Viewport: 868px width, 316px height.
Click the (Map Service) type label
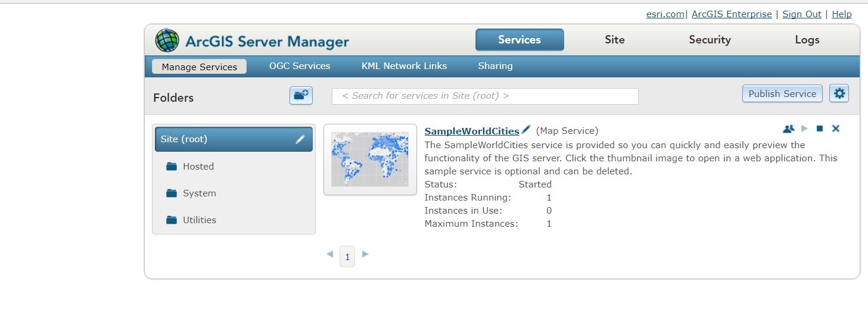tap(567, 131)
